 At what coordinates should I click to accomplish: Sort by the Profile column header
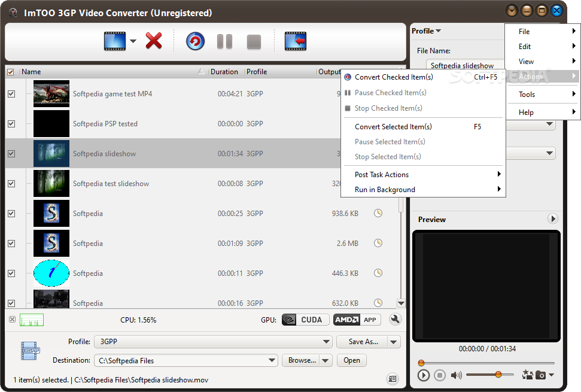click(x=281, y=72)
